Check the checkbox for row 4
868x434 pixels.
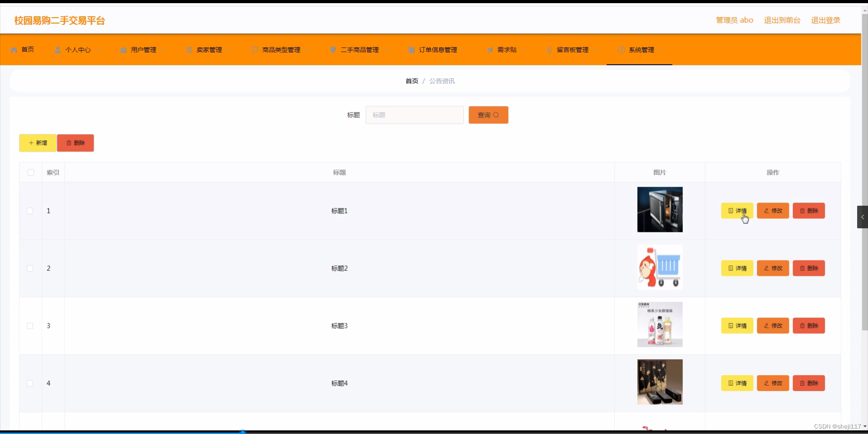pos(30,383)
